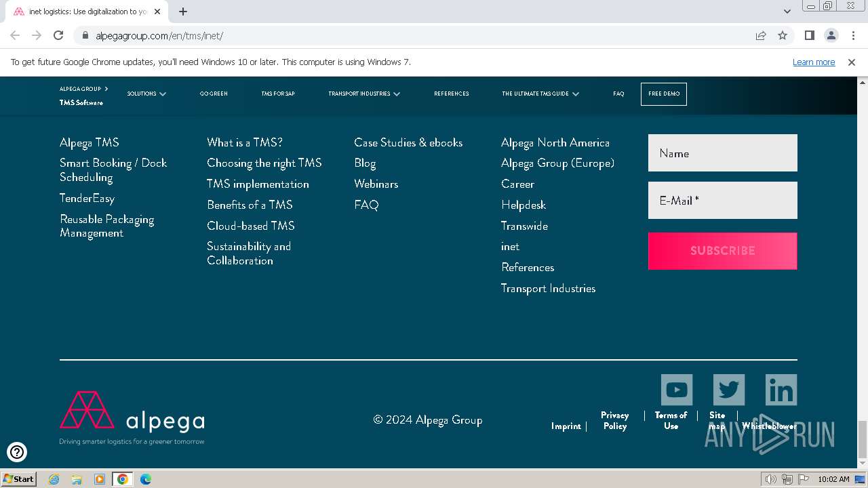Dismiss the Chrome update notification bar
Viewport: 868px width, 488px height.
coord(852,62)
